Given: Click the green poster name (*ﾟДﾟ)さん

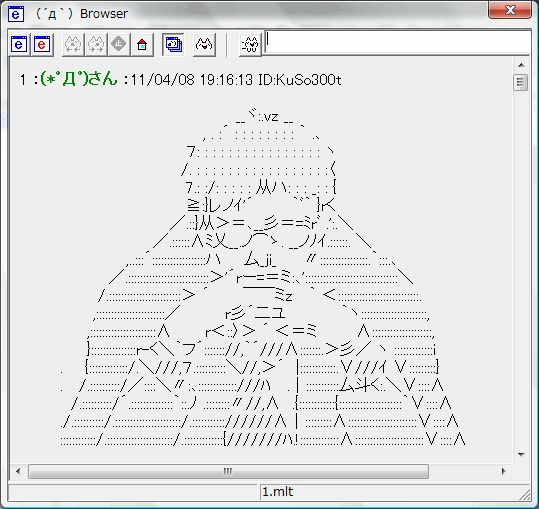Looking at the screenshot, I should click(x=79, y=79).
